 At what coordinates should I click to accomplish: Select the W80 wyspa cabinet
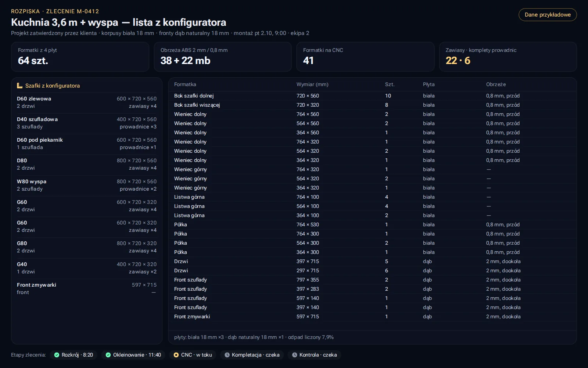click(87, 185)
